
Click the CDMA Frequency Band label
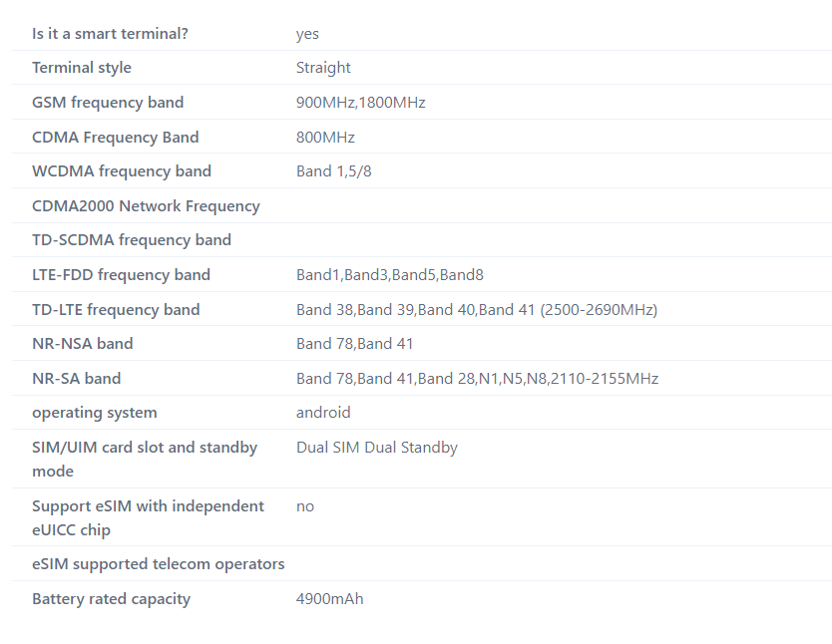coord(115,137)
